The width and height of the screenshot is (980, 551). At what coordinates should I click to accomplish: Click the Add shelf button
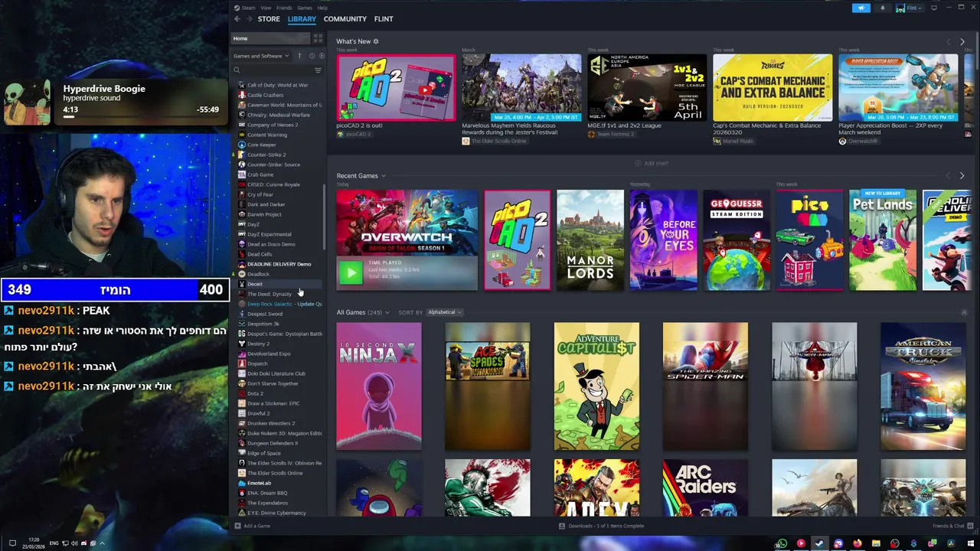click(x=652, y=163)
